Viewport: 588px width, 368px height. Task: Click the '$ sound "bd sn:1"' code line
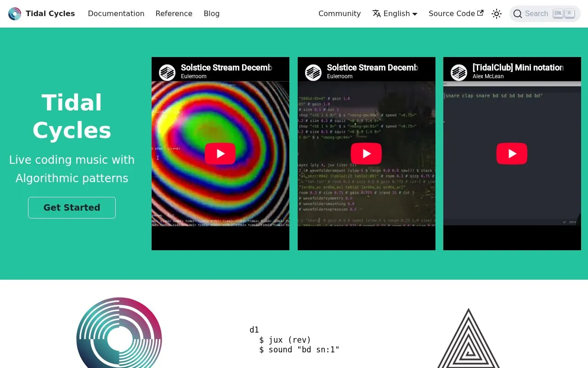pyautogui.click(x=300, y=350)
